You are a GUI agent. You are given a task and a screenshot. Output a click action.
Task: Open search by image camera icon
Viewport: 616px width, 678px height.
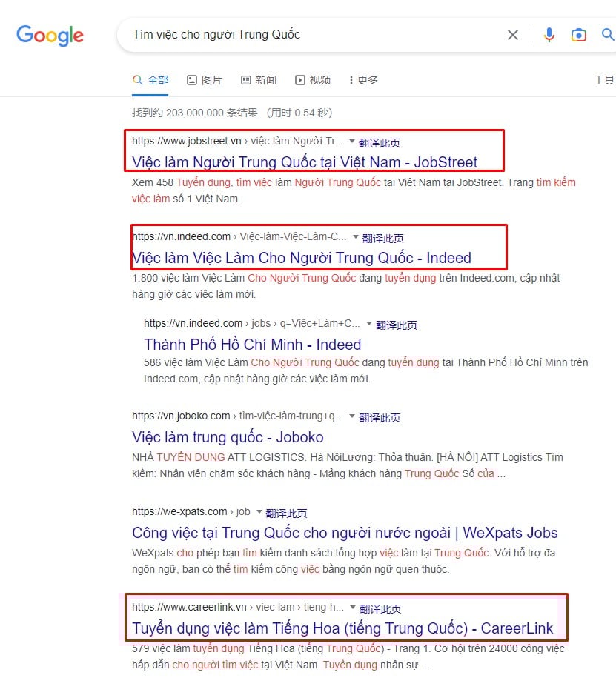pyautogui.click(x=578, y=35)
